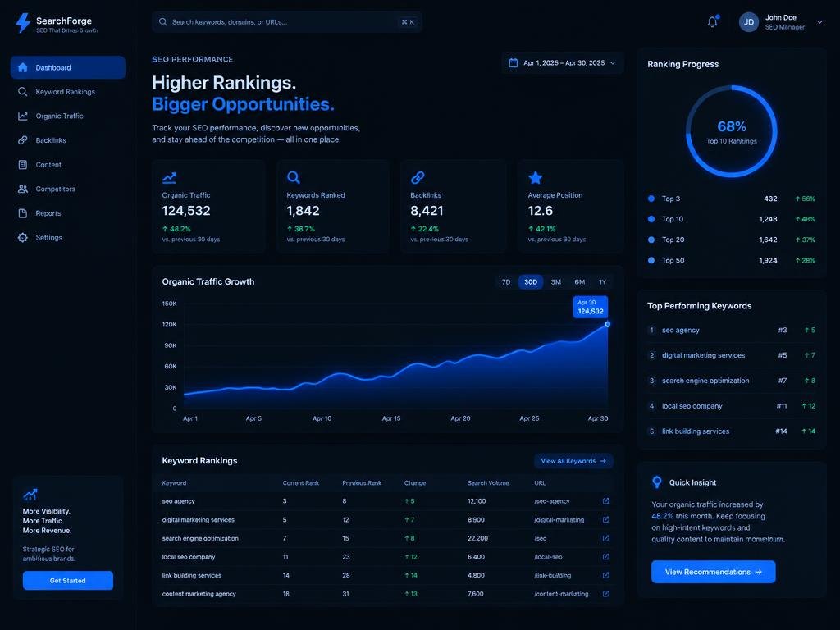Open external link for /local-seo row
The height and width of the screenshot is (630, 840).
click(x=606, y=557)
